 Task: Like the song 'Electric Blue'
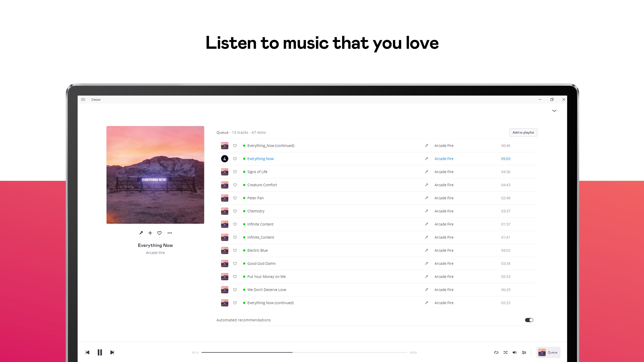click(235, 250)
